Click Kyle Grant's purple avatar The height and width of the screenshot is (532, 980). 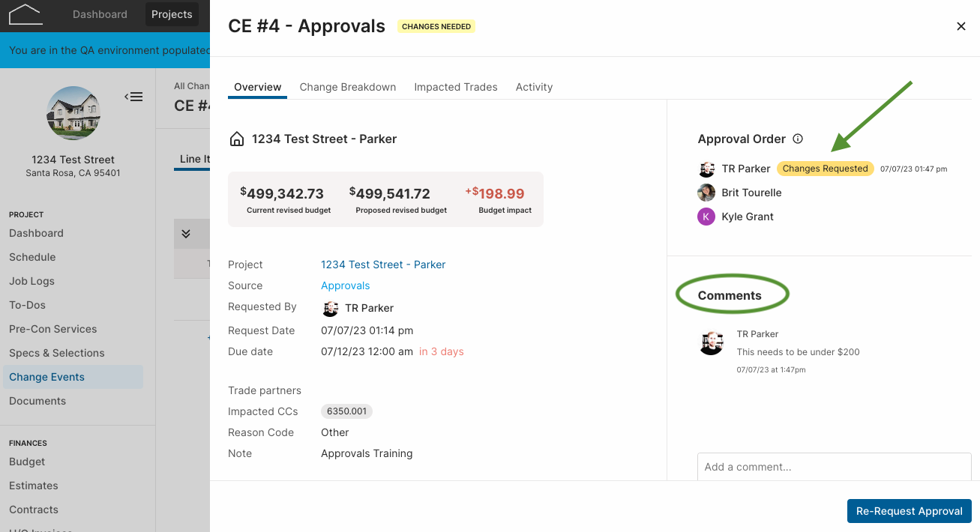pyautogui.click(x=706, y=217)
